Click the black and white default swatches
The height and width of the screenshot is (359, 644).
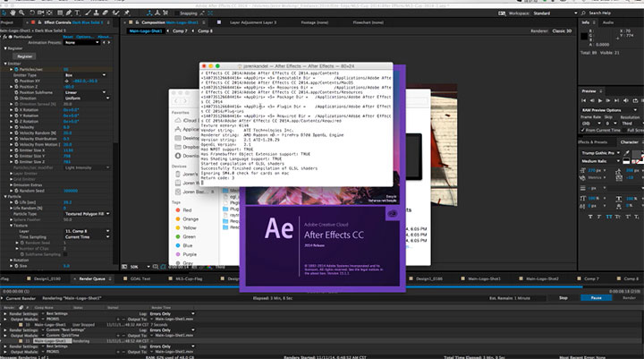pyautogui.click(x=626, y=161)
